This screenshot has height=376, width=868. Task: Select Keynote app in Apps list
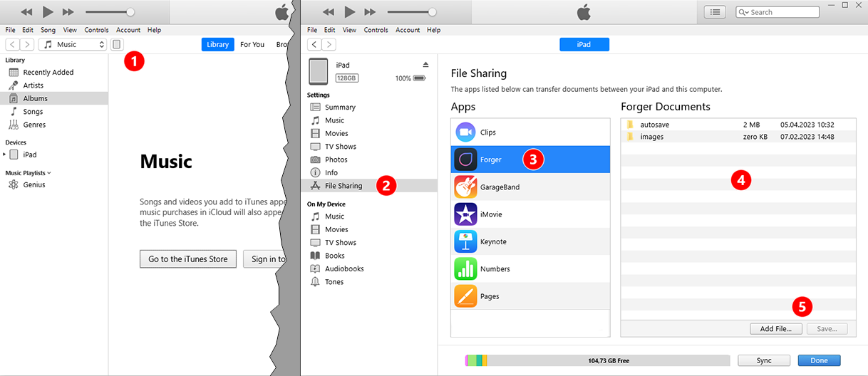tap(530, 241)
